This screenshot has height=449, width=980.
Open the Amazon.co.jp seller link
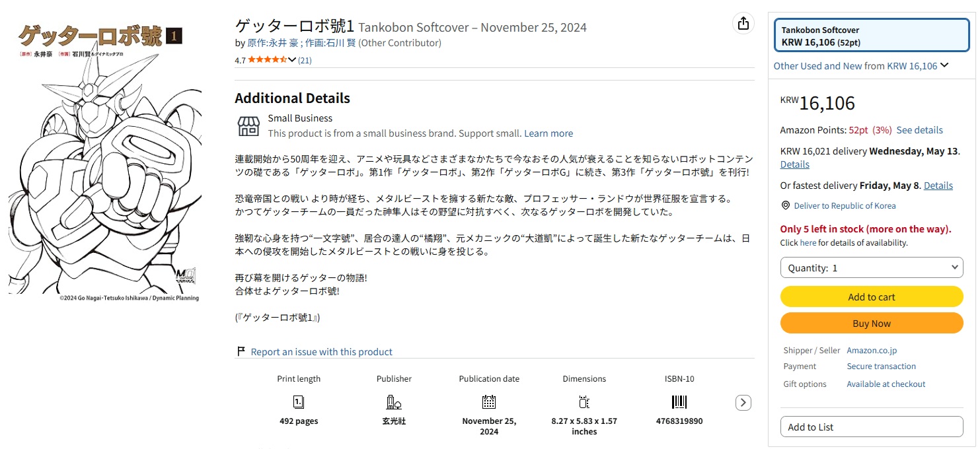coord(872,351)
